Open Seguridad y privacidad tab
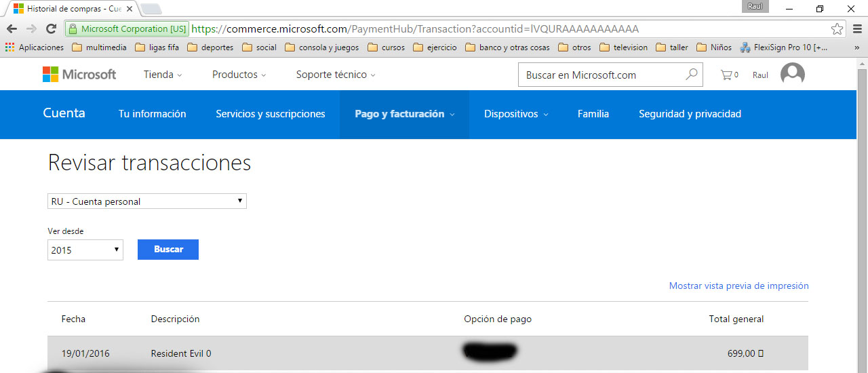The height and width of the screenshot is (373, 868). pos(690,114)
